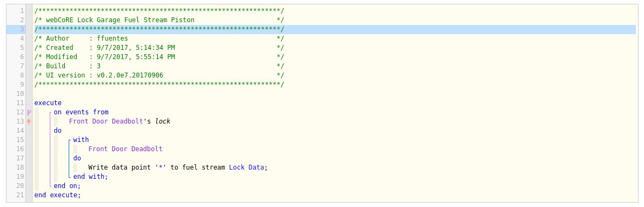Select the 'with' block header on line 15
The width and height of the screenshot is (644, 207).
tap(81, 140)
